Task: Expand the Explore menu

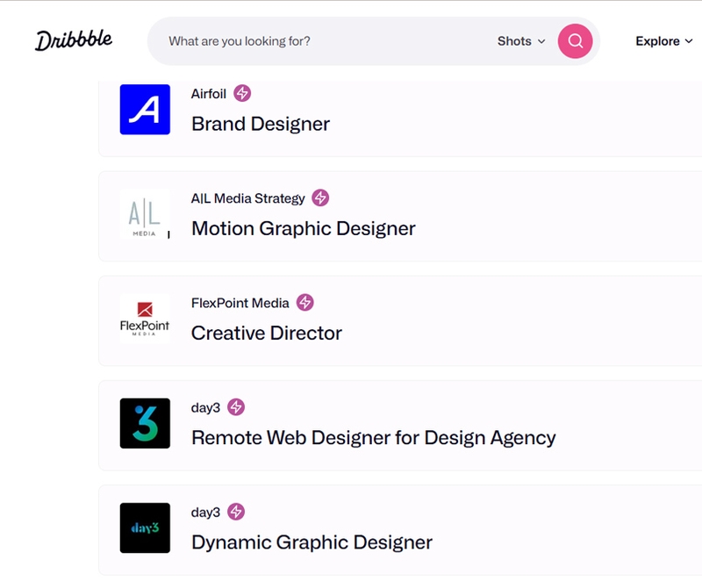Action: click(663, 41)
